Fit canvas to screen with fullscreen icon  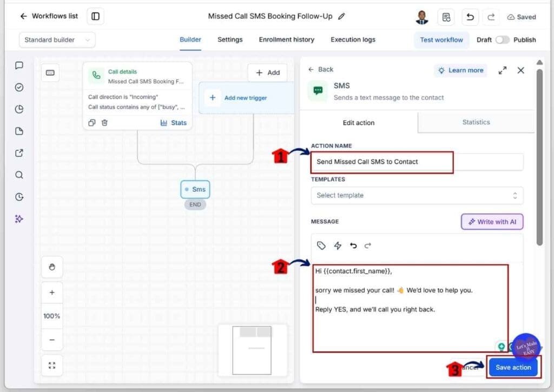pos(52,365)
